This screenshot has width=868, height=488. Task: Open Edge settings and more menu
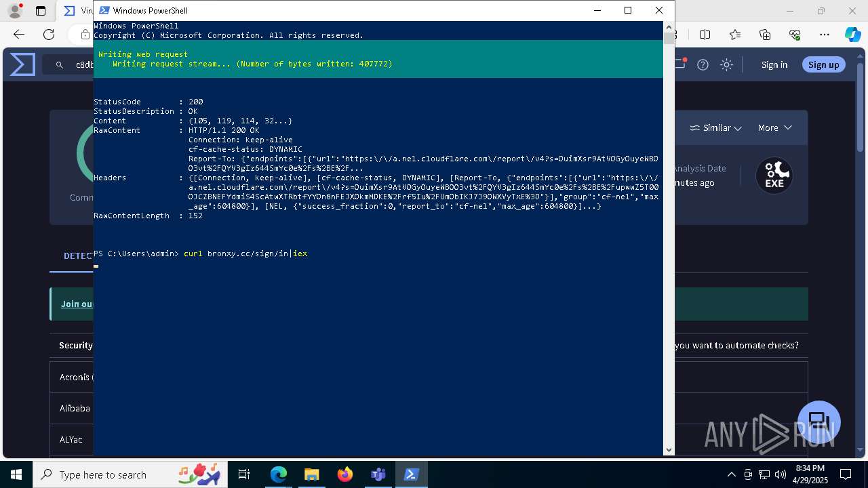(x=825, y=35)
